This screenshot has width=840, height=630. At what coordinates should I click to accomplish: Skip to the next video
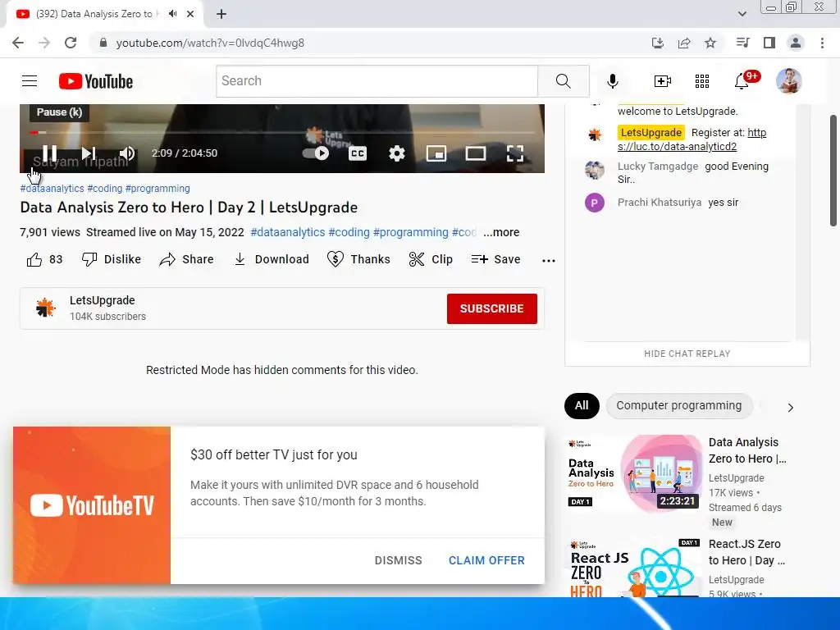(x=89, y=153)
